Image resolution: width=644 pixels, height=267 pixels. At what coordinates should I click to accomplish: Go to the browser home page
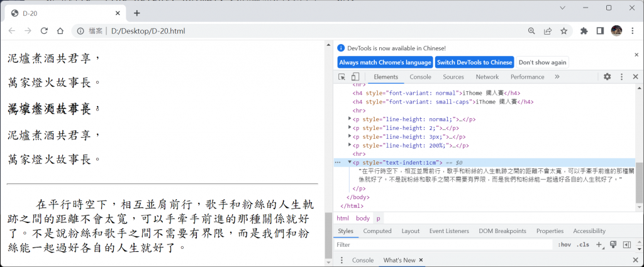coord(60,31)
